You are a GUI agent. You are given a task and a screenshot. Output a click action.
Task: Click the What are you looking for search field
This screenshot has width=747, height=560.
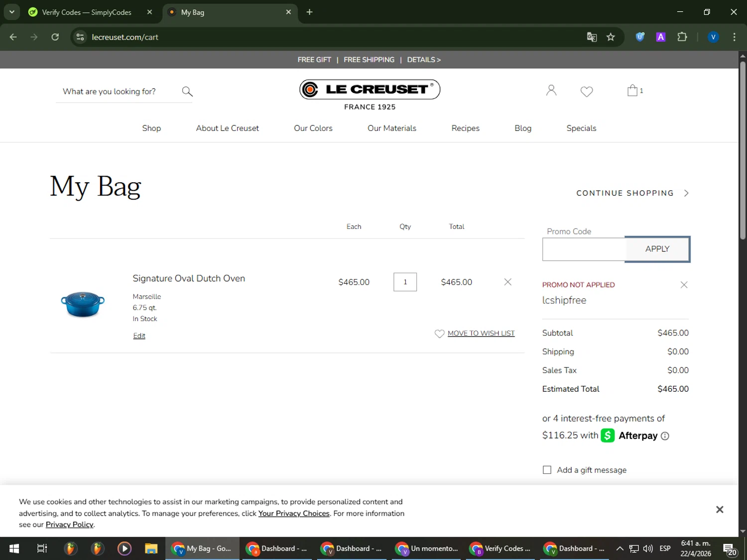[x=118, y=91]
